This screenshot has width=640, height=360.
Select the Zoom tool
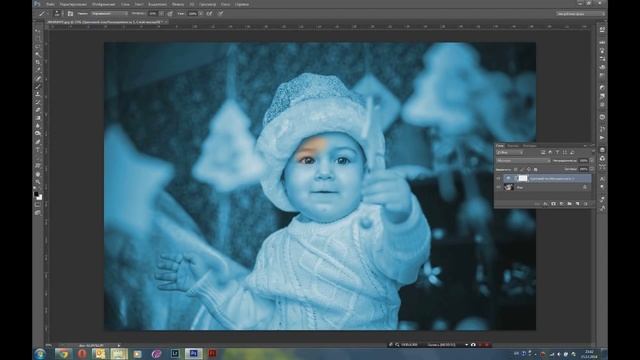pos(38,183)
